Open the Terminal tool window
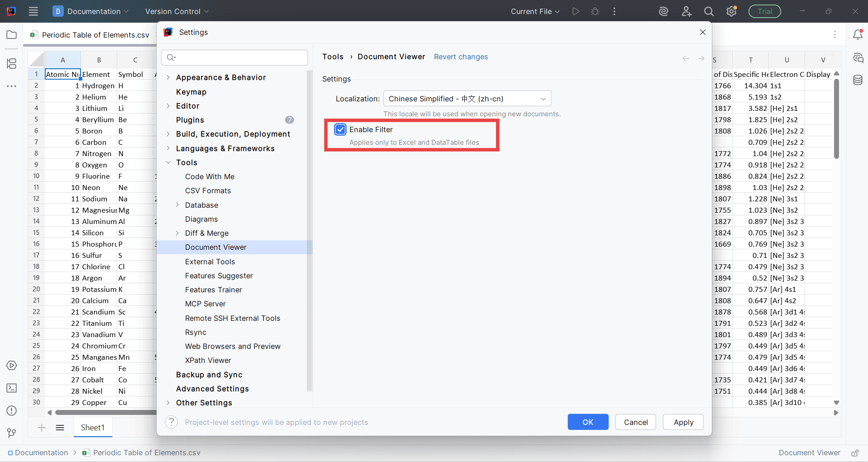The width and height of the screenshot is (868, 462). point(12,388)
